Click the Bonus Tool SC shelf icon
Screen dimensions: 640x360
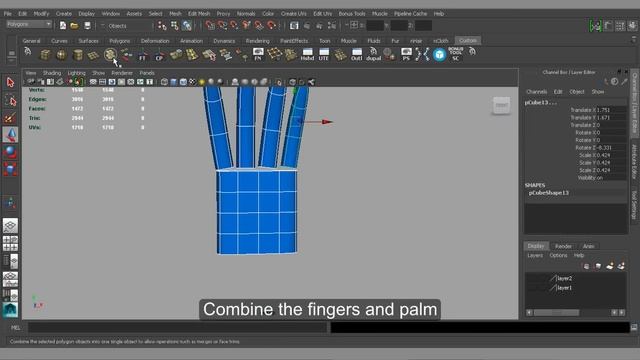(456, 54)
